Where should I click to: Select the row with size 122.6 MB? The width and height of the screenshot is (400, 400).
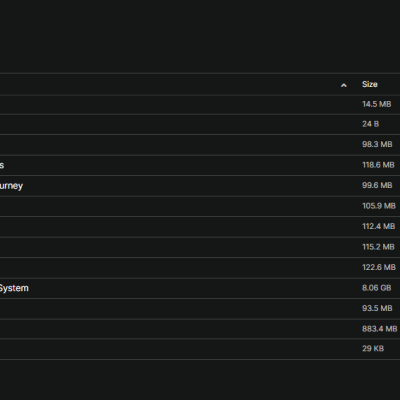[x=200, y=268]
